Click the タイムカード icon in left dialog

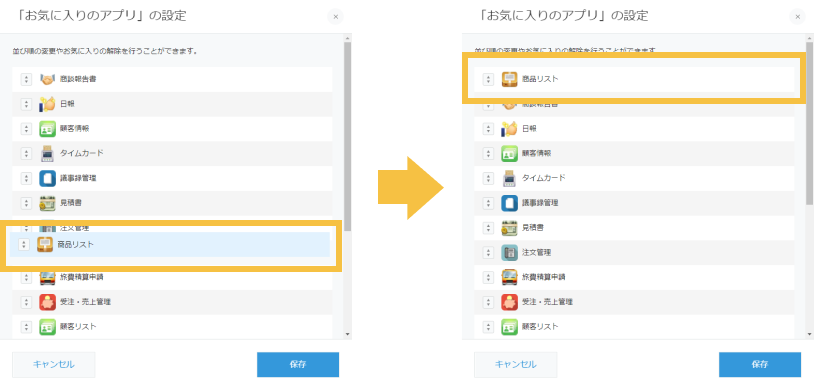(47, 154)
